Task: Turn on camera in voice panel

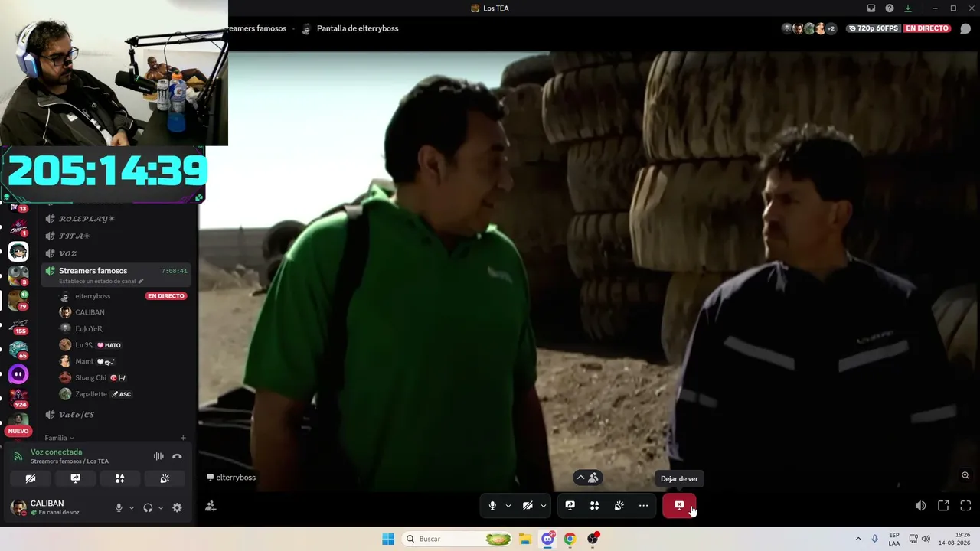Action: pyautogui.click(x=31, y=478)
